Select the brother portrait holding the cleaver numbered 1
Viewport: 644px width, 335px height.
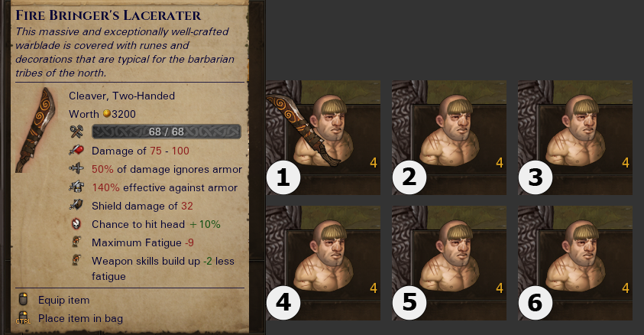coord(323,138)
